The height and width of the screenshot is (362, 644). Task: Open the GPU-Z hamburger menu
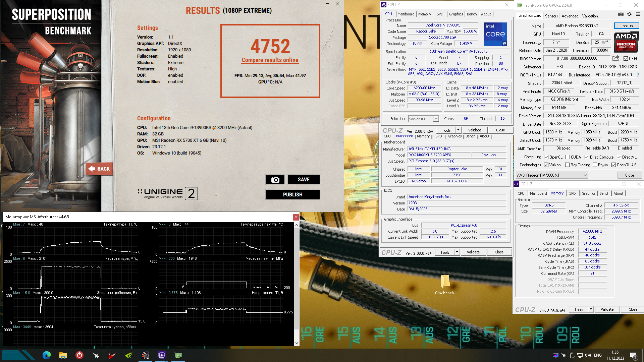(x=638, y=14)
